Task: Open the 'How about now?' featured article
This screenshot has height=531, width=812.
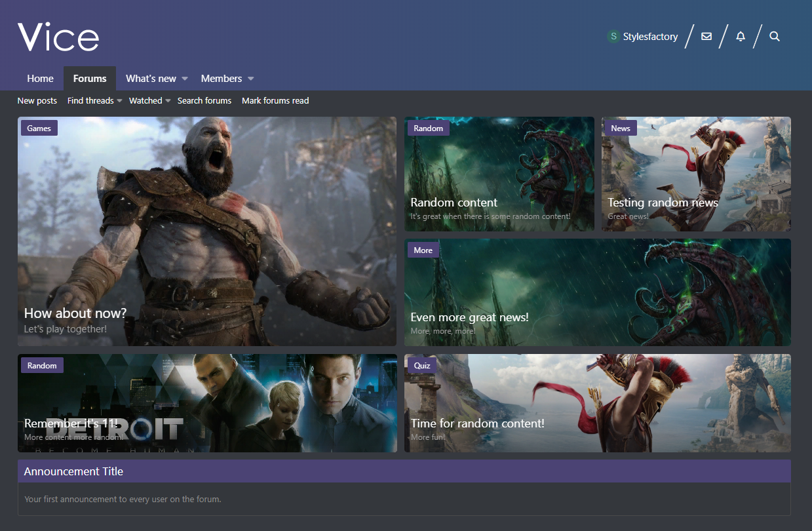Action: [75, 313]
